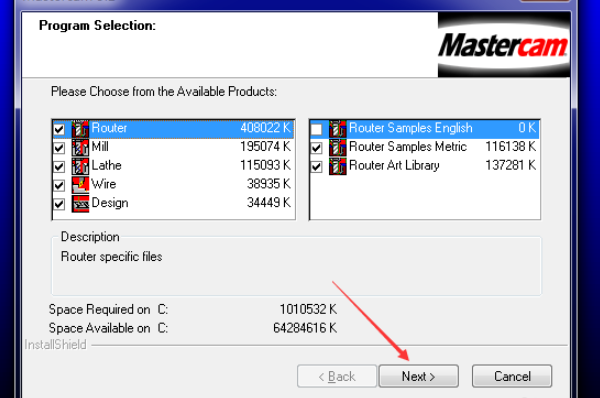The width and height of the screenshot is (600, 398).
Task: Click the 115093 K size value
Action: [266, 165]
